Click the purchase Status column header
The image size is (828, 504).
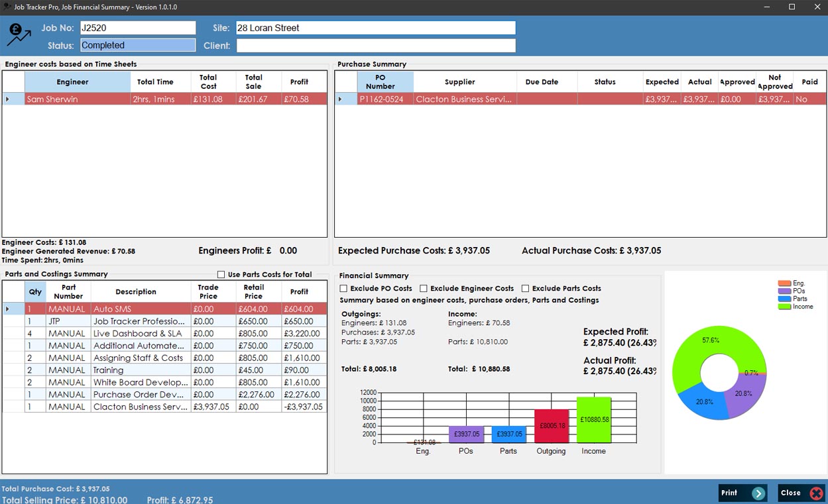pos(610,82)
